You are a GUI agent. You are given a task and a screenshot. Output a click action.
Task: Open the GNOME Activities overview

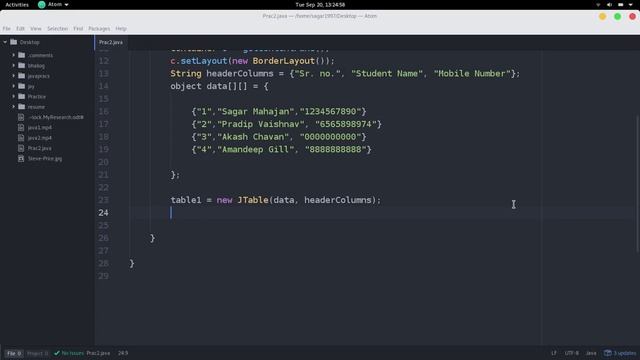[x=17, y=5]
